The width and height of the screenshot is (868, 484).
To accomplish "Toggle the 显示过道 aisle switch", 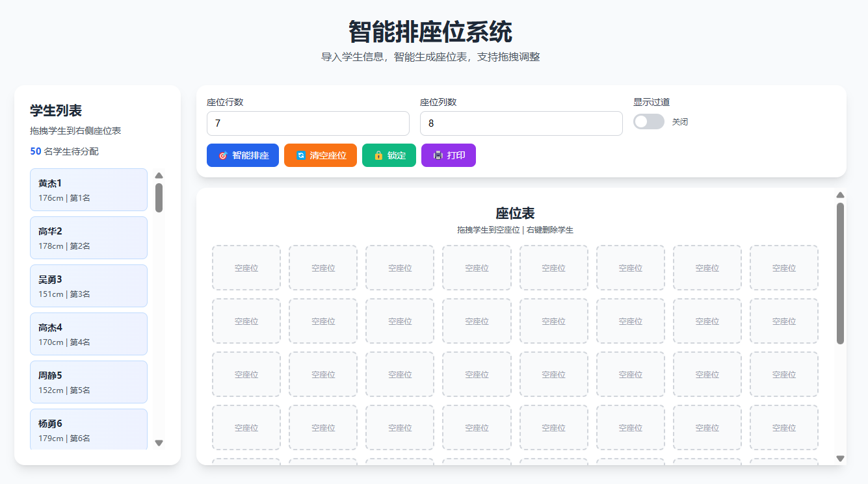I will pyautogui.click(x=649, y=121).
